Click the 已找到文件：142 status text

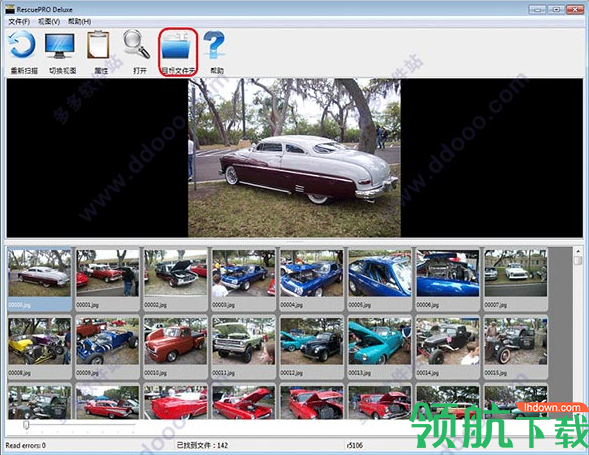[202, 446]
